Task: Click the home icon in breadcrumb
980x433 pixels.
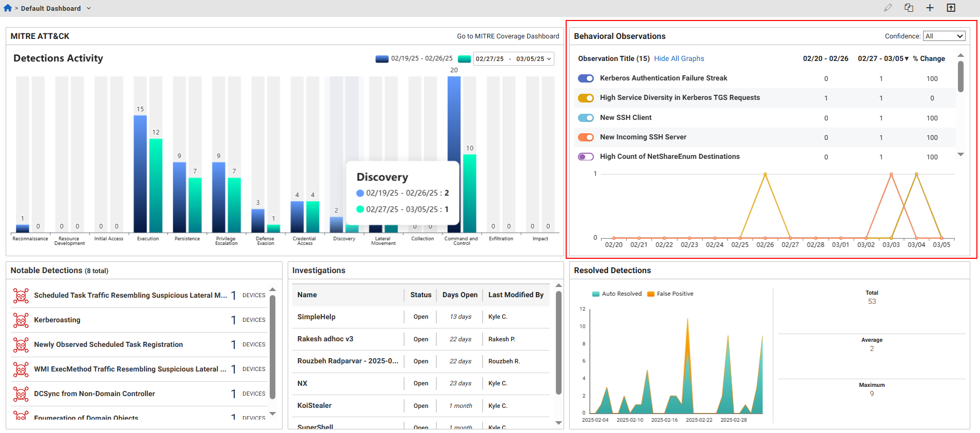Action: 8,8
